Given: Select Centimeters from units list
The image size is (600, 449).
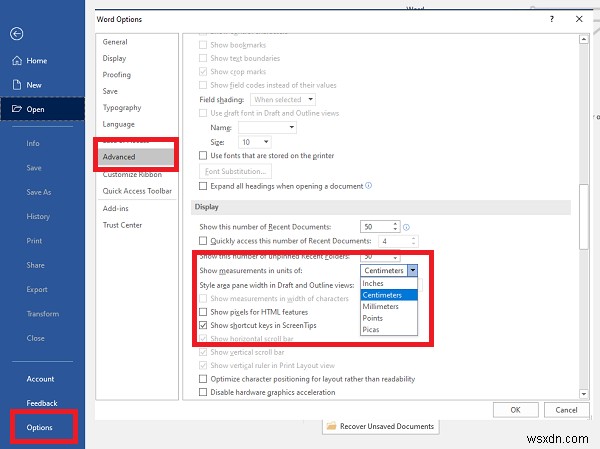Looking at the screenshot, I should pyautogui.click(x=389, y=295).
